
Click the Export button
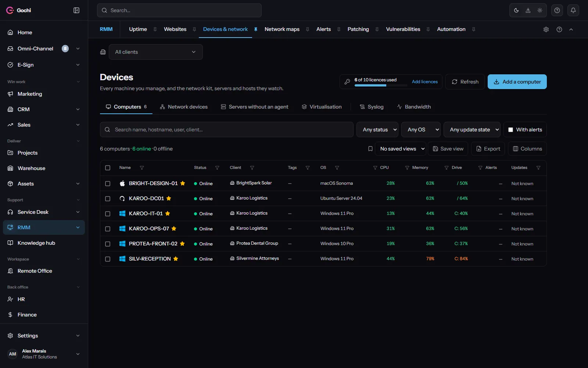(488, 149)
